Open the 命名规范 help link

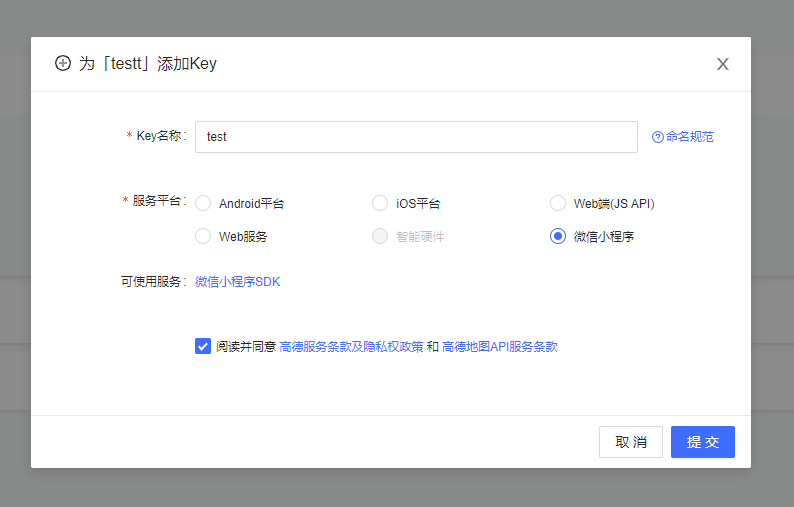click(690, 137)
